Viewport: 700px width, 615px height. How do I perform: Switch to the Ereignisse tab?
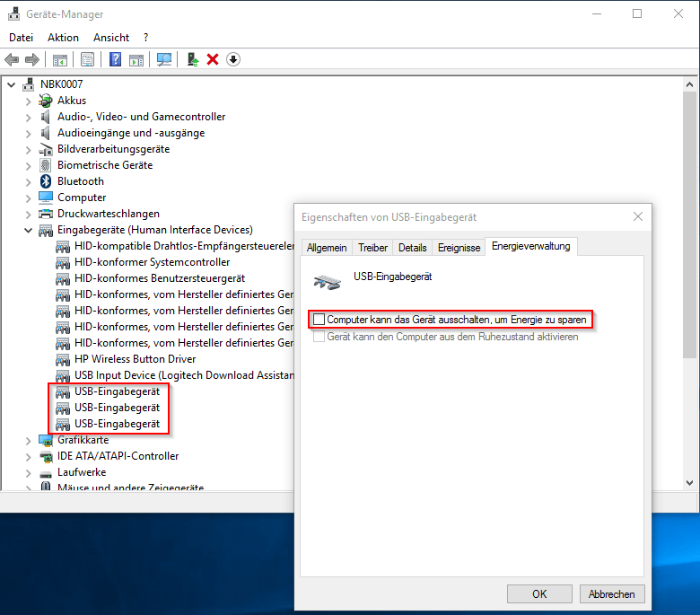tap(459, 248)
